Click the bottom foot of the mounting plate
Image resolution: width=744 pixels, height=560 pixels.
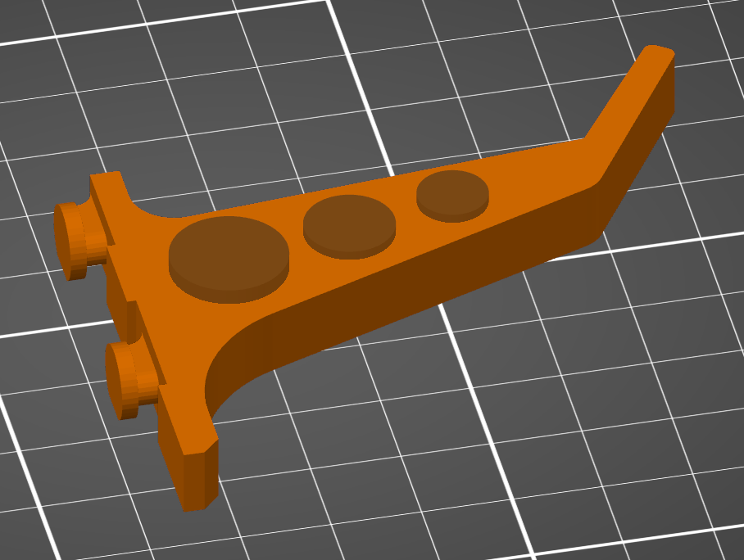pos(195,475)
